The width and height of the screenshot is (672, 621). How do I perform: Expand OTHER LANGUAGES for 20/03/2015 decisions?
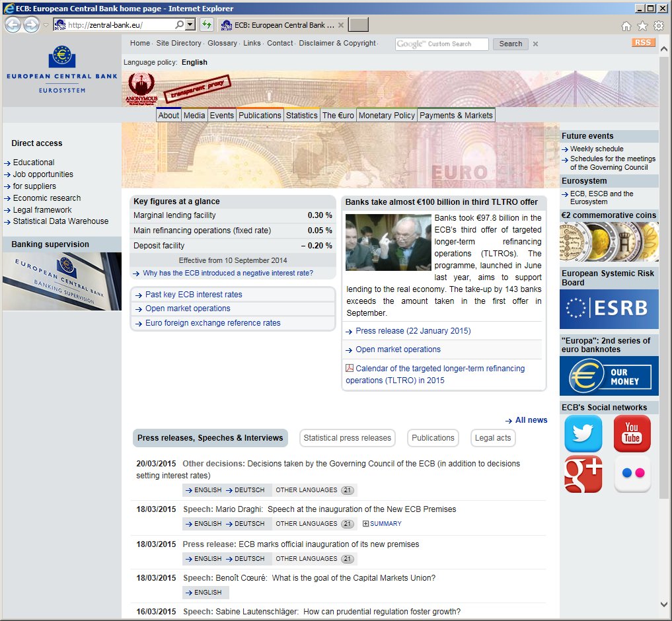(x=314, y=490)
